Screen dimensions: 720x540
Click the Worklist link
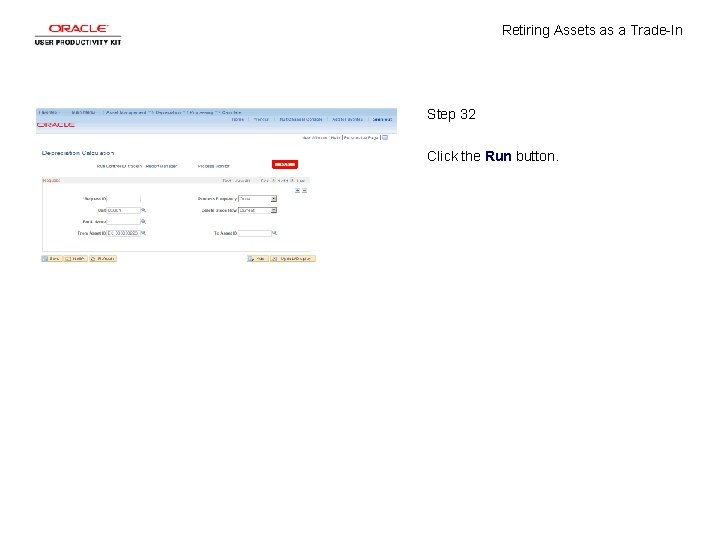point(261,119)
